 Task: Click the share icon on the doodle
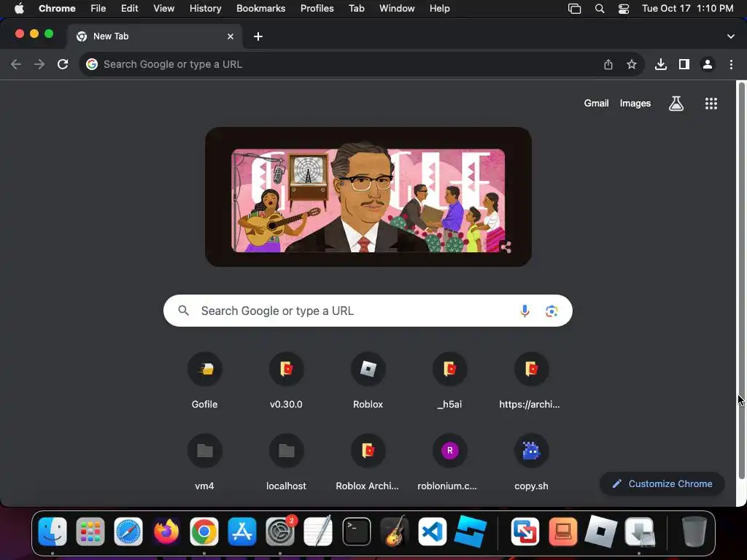(x=506, y=246)
